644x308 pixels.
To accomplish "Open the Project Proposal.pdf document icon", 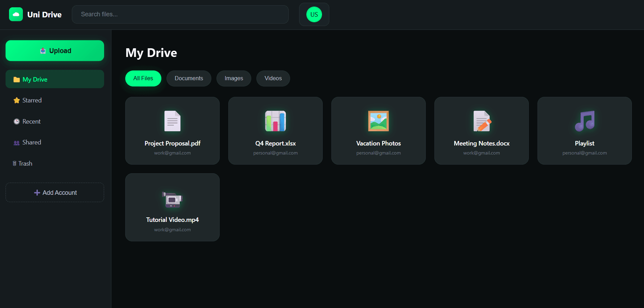I will pos(172,121).
